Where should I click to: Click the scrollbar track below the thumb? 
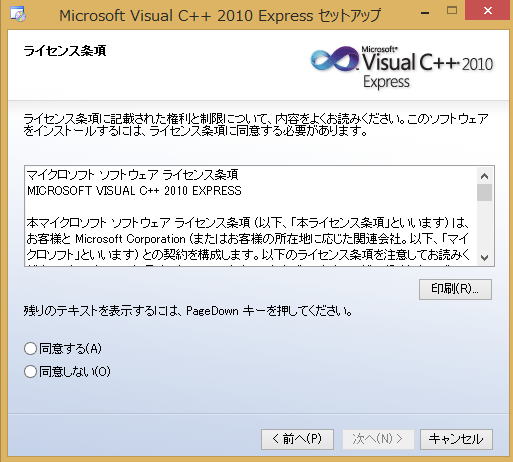click(x=484, y=226)
